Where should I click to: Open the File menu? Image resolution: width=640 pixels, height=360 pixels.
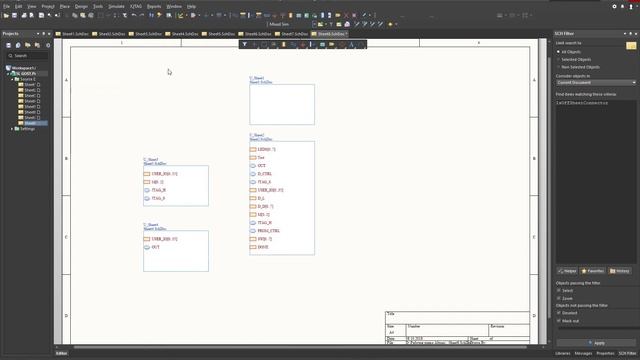point(7,7)
